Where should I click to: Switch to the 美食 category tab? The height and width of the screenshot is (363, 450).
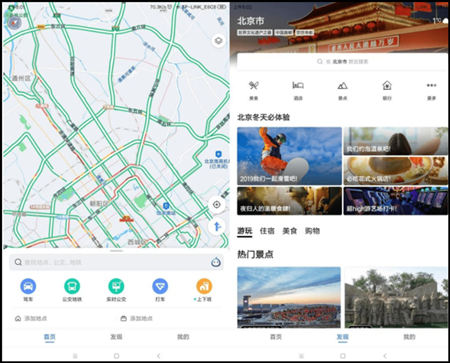click(x=289, y=231)
